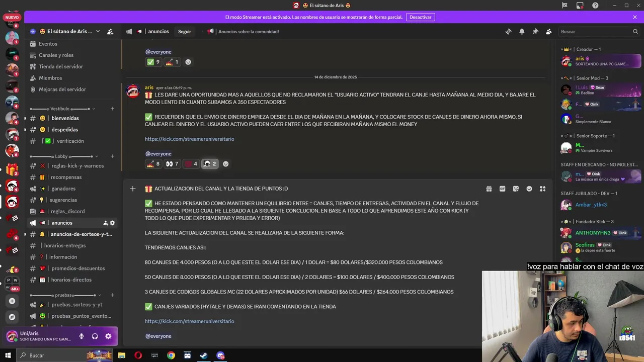
Task: Toggle the member list icon
Action: (x=549, y=31)
